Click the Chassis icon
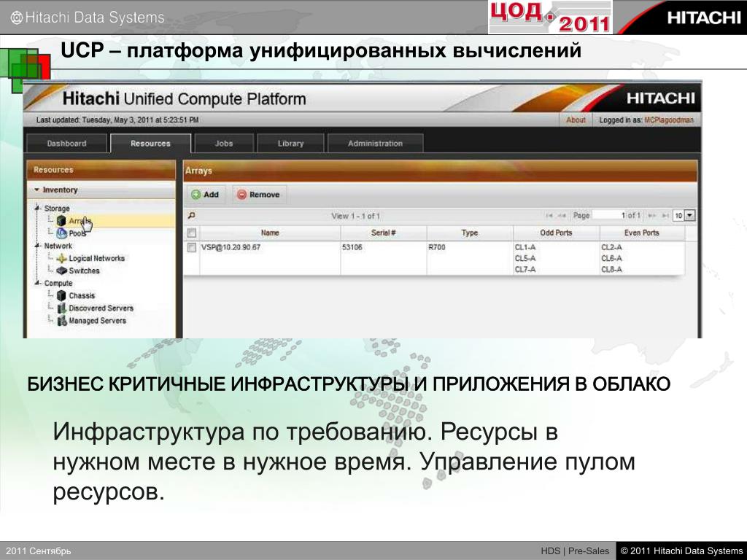Screen dimensions: 747x560 [61, 295]
